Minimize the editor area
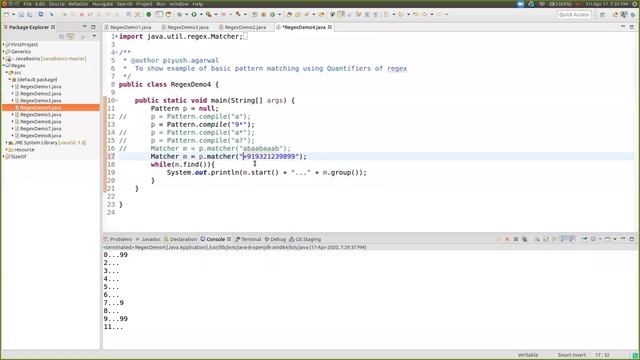Screen dimensions: 640x360 (623, 27)
